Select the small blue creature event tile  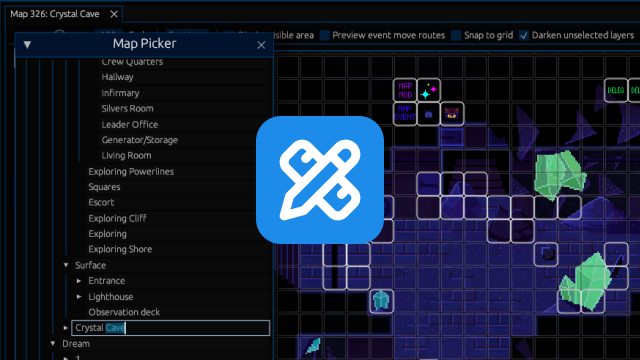tap(429, 113)
